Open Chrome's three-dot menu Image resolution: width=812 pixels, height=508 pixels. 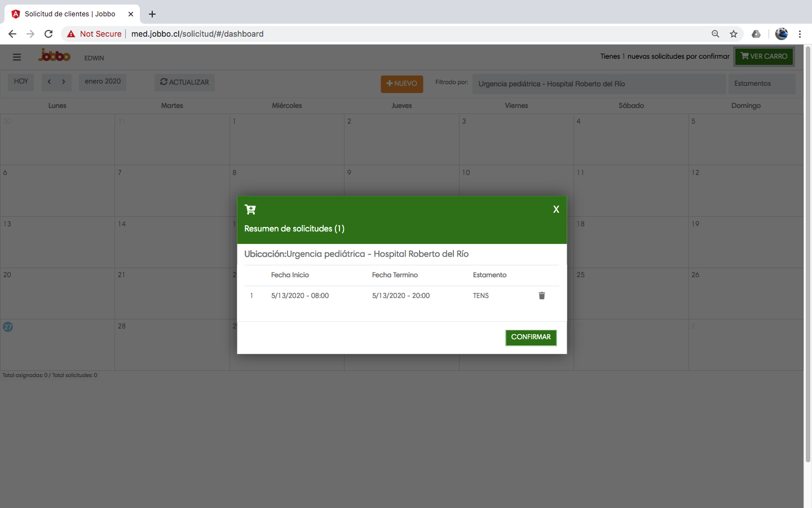point(800,34)
